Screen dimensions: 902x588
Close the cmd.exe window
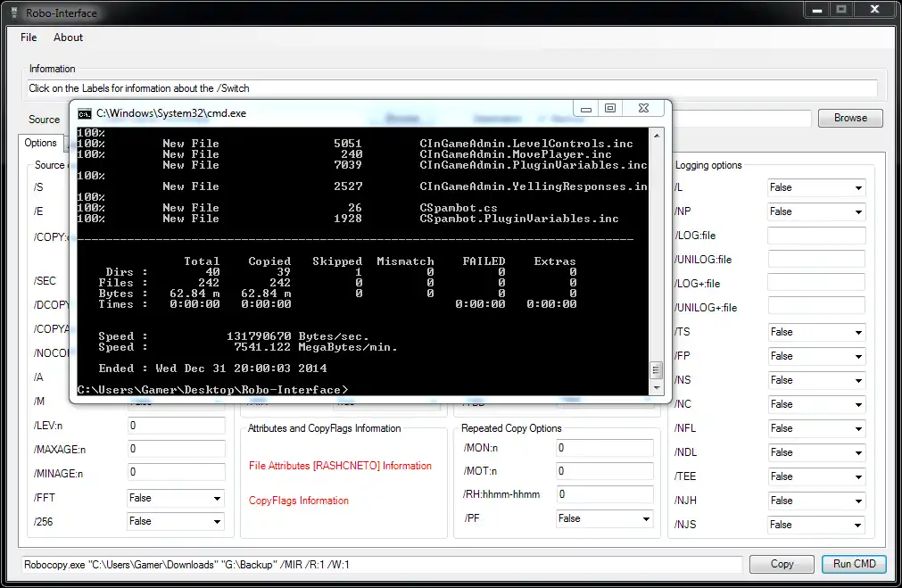643,108
